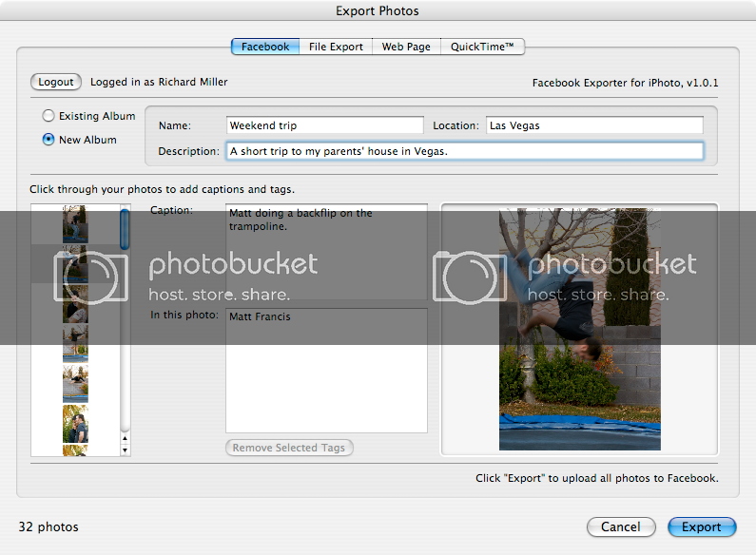Open the File Export tab
Screen dimensions: 756x555
336,47
